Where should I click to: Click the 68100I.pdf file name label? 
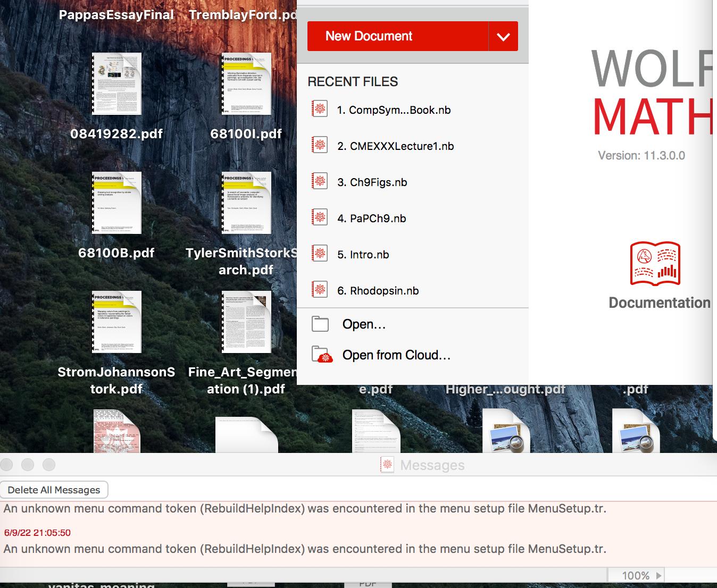tap(246, 133)
